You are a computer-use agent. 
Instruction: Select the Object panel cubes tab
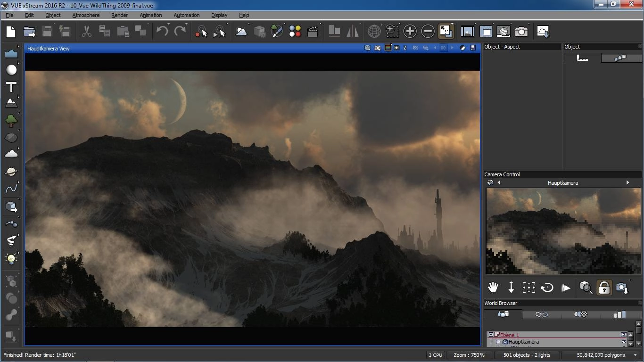click(x=620, y=58)
